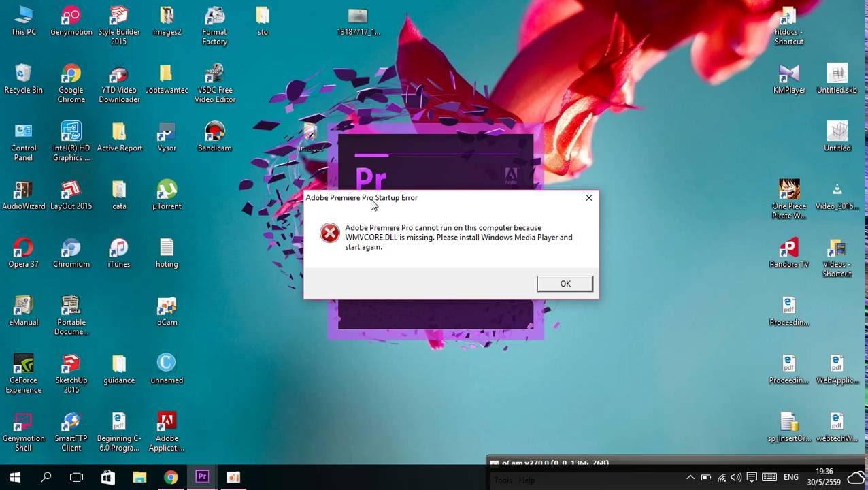The image size is (868, 490).
Task: Select the sto folder on desktop
Action: tap(263, 21)
